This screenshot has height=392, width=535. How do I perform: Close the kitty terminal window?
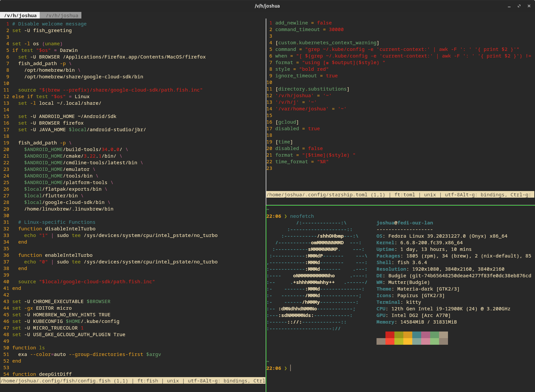(x=529, y=6)
